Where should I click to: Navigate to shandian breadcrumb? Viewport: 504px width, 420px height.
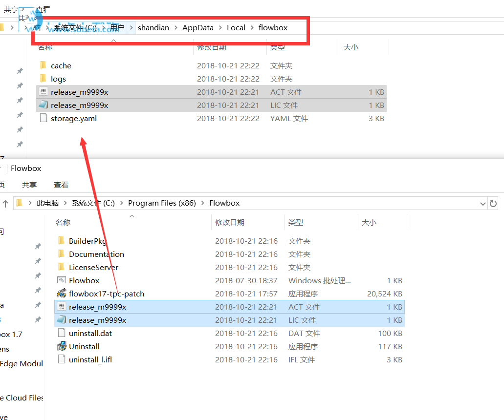click(x=153, y=28)
